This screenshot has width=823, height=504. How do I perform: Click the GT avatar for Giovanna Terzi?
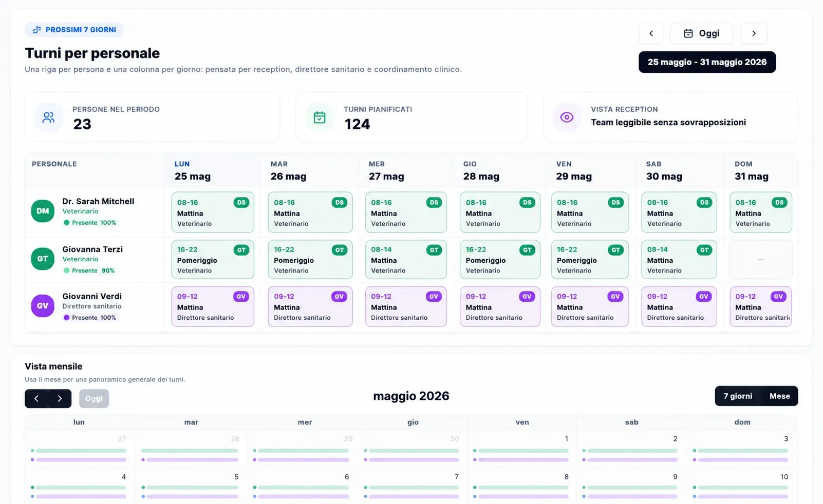(x=43, y=259)
